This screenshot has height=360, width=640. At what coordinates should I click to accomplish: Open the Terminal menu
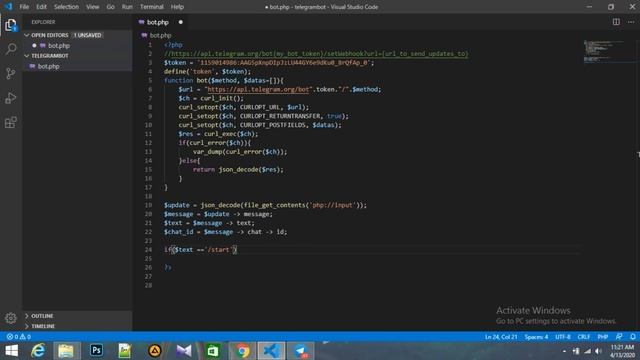point(151,7)
